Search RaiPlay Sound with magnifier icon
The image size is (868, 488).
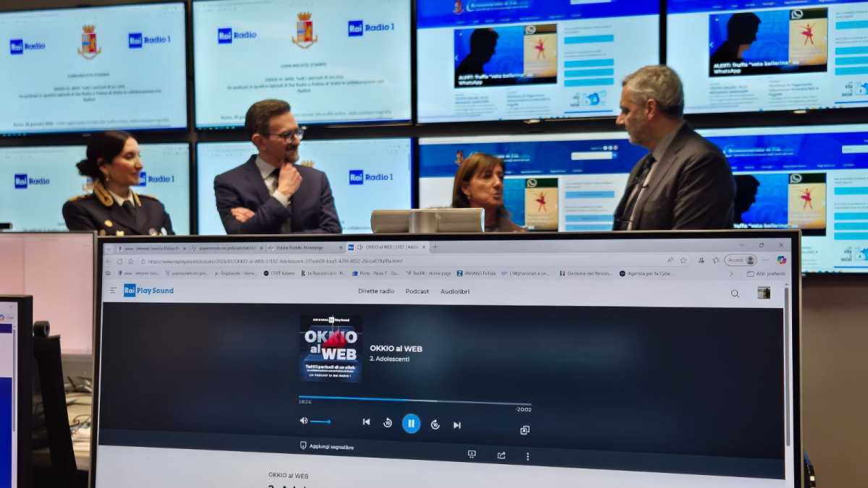[735, 294]
